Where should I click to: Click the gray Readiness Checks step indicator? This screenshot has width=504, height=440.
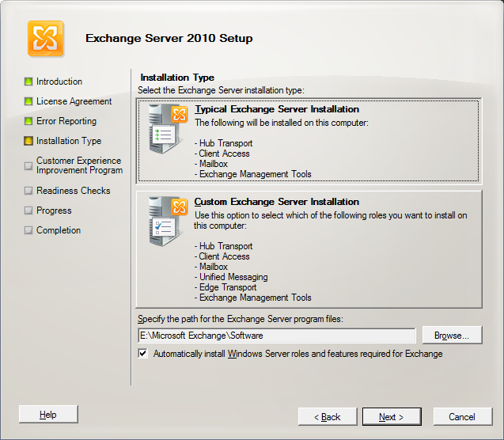tap(28, 191)
